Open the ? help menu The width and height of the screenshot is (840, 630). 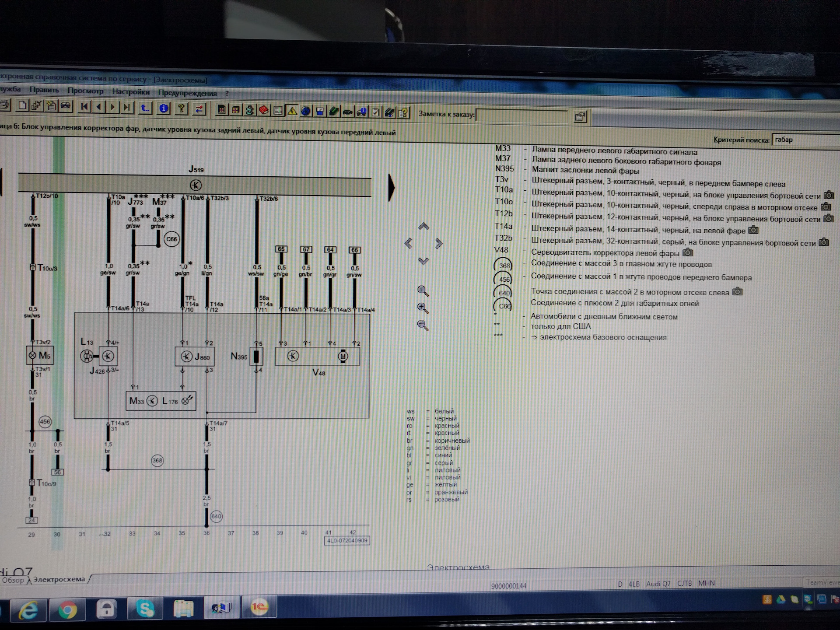[x=227, y=93]
